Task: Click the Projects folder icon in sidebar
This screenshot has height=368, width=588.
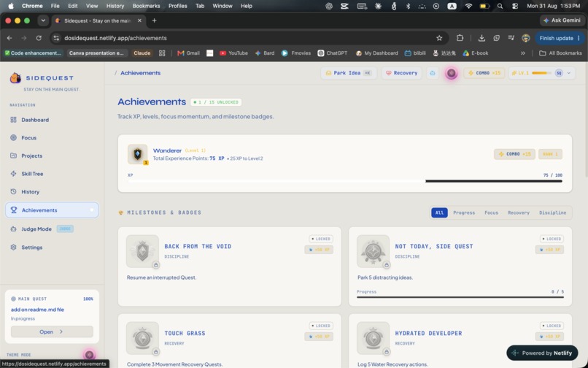Action: 14,156
